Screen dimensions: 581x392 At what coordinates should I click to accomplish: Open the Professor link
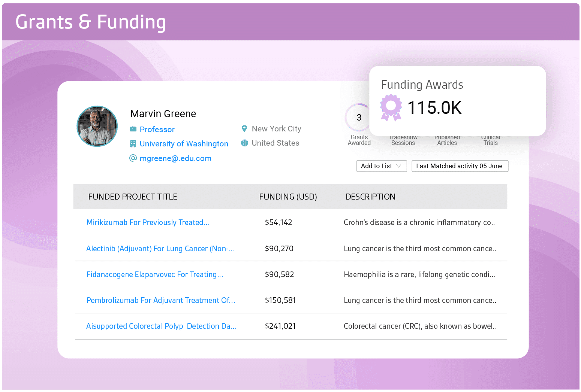click(x=157, y=130)
